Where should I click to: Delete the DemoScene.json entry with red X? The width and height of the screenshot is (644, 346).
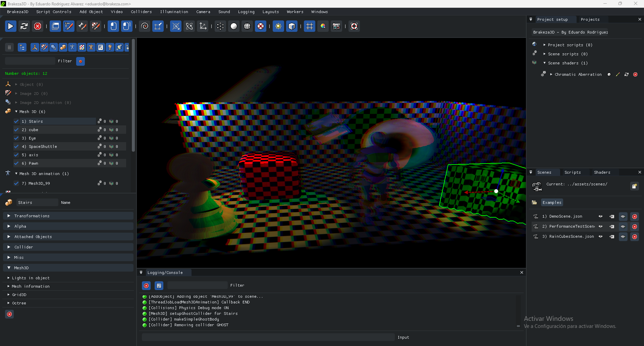[634, 217]
